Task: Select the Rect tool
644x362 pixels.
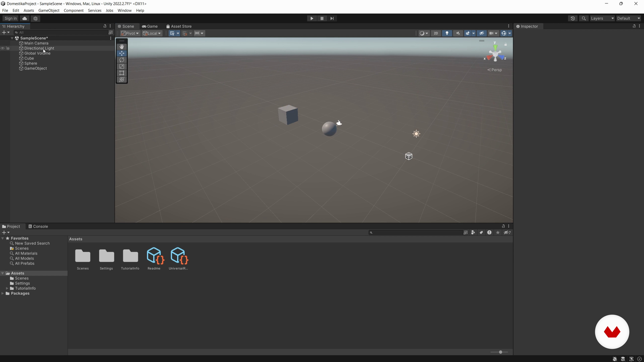Action: [x=122, y=73]
